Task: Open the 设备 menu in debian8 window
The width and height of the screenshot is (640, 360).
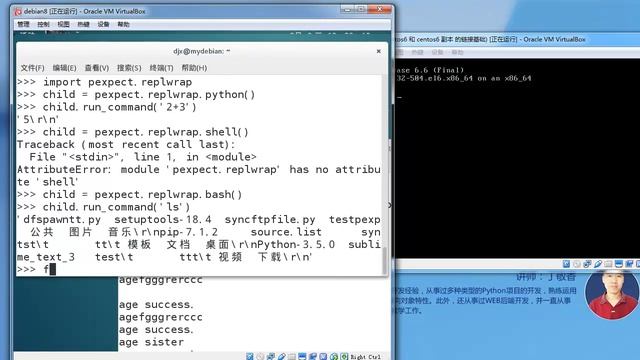Action: (103, 24)
